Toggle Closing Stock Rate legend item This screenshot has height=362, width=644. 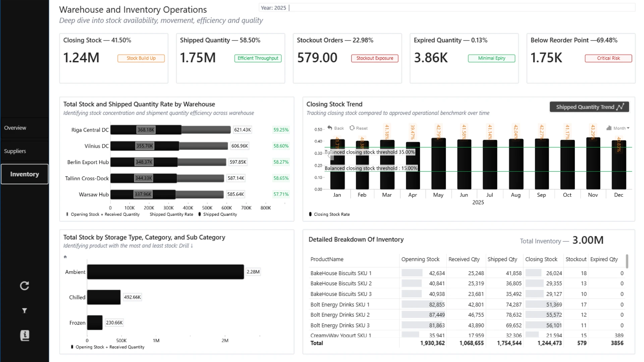click(x=329, y=214)
